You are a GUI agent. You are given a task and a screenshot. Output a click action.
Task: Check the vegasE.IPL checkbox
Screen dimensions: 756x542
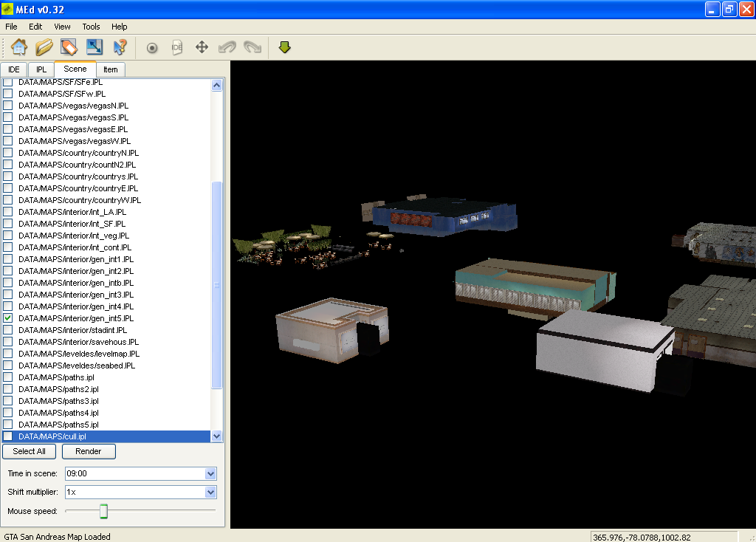pos(7,128)
